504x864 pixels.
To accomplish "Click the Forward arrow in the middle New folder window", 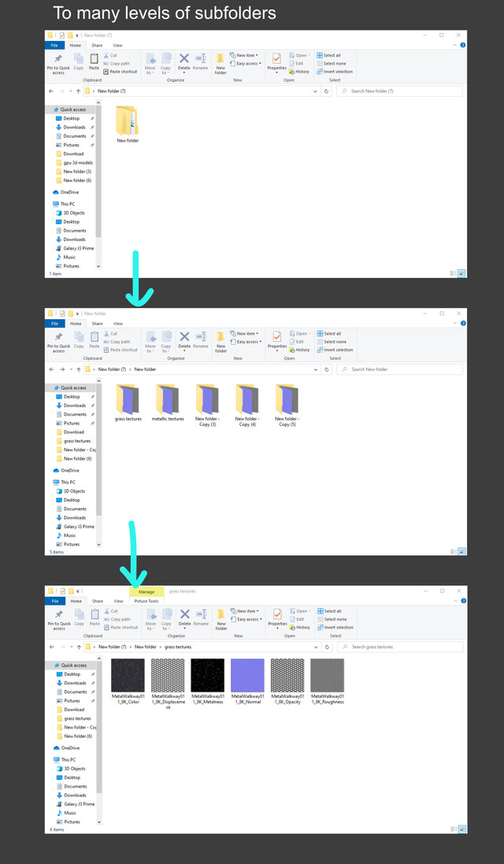I will click(62, 369).
